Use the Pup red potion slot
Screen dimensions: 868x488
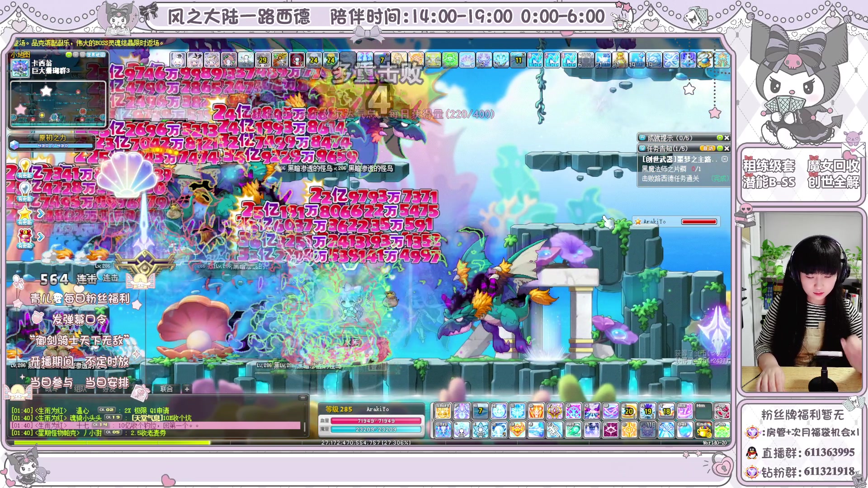(722, 411)
